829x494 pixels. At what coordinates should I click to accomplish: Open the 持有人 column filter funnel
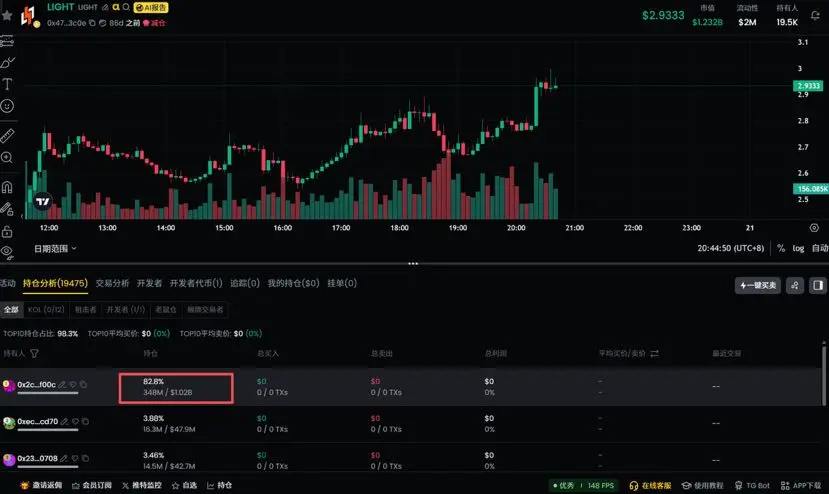[34, 353]
